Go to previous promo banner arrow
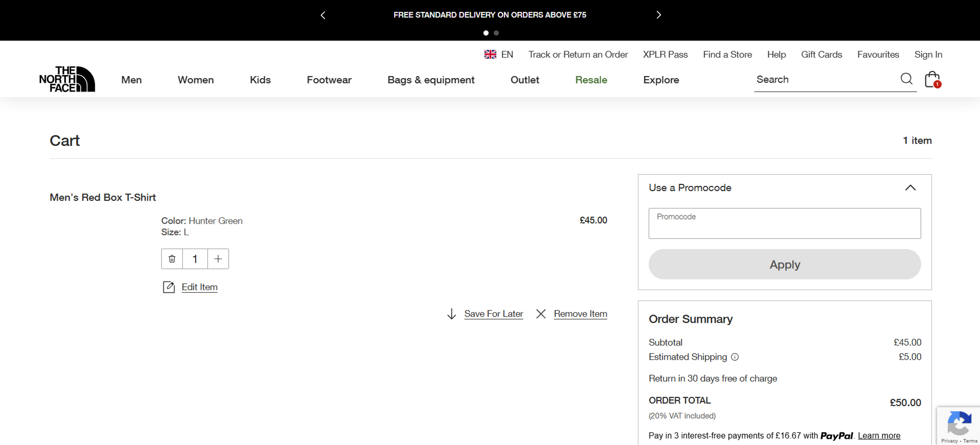Viewport: 980px width, 445px height. tap(323, 15)
